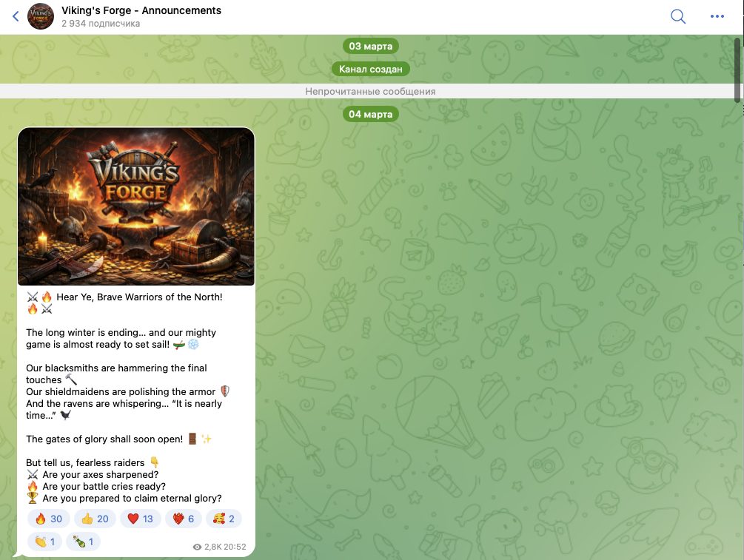
Task: Go back using the left arrow icon
Action: (x=16, y=16)
